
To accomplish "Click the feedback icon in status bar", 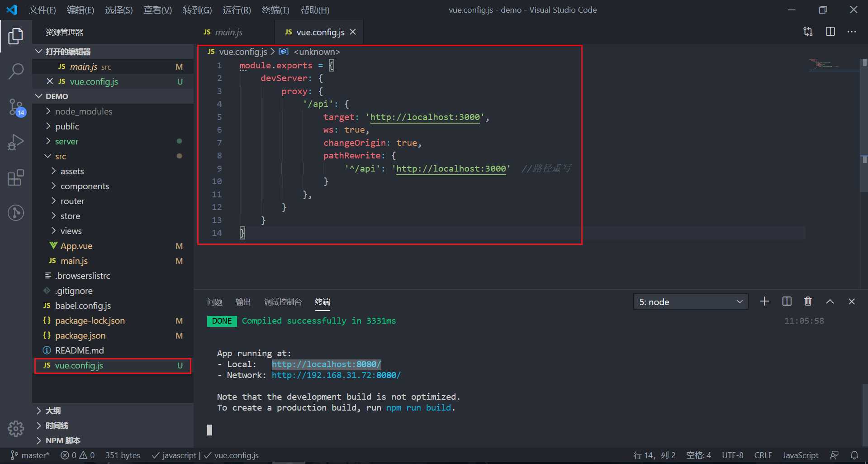I will pos(835,455).
